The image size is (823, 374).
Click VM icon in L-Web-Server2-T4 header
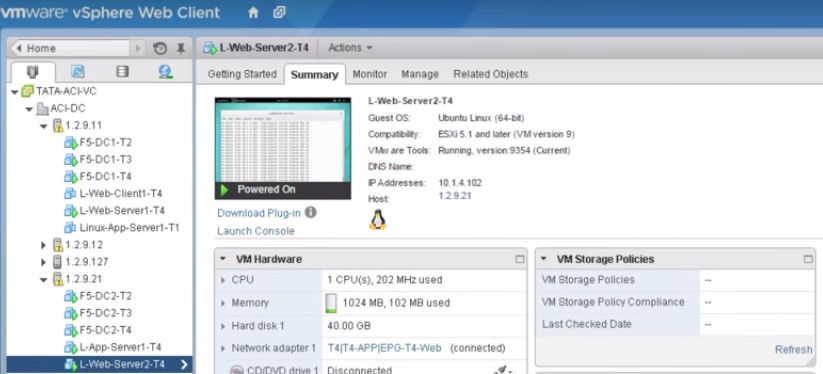[210, 48]
